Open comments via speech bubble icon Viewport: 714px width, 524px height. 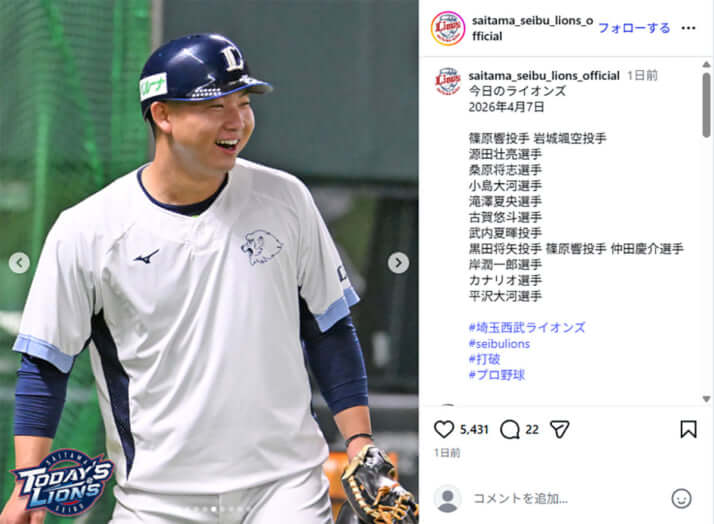[x=510, y=429]
